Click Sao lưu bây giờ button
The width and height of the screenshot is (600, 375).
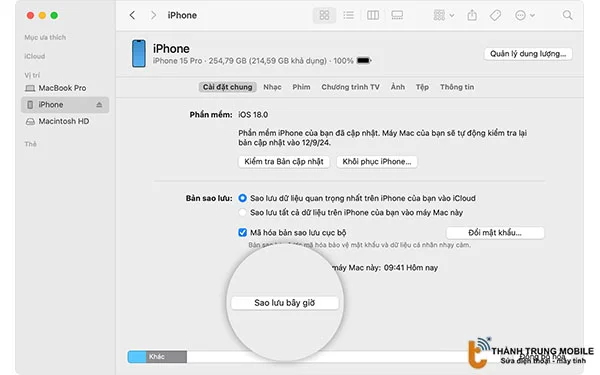(285, 303)
